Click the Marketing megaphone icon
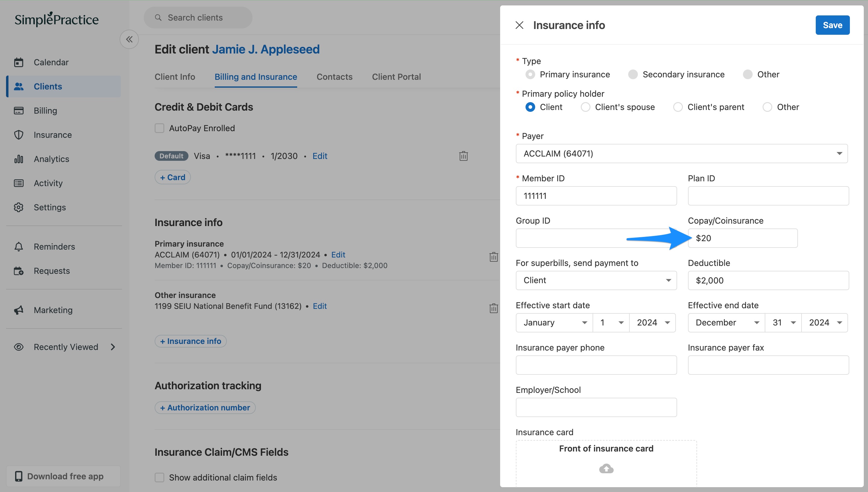The width and height of the screenshot is (868, 492). (18, 310)
